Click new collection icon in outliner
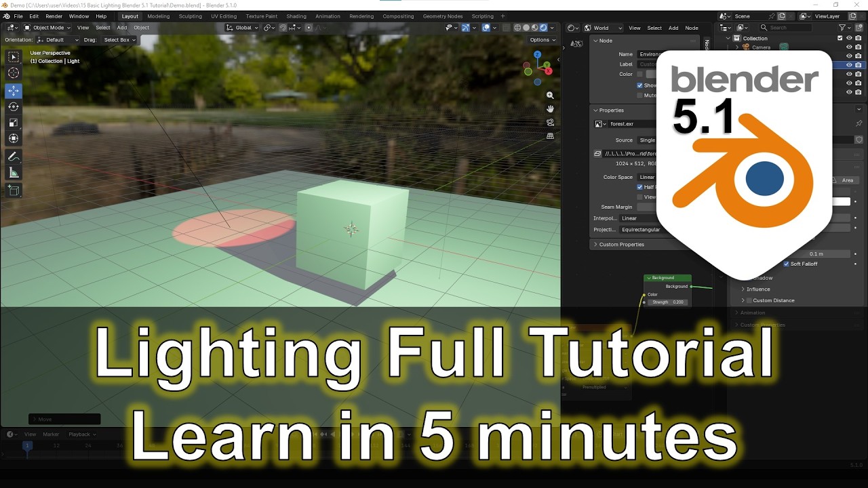Viewport: 868px width, 488px height. 859,28
